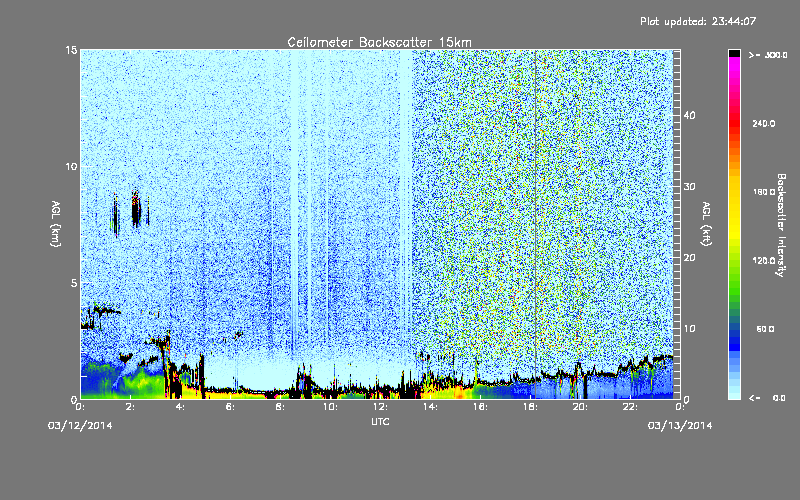Screen dimensions: 800x500
Task: Click the 'Backscatter Intensity' colorbar label
Action: pyautogui.click(x=781, y=225)
